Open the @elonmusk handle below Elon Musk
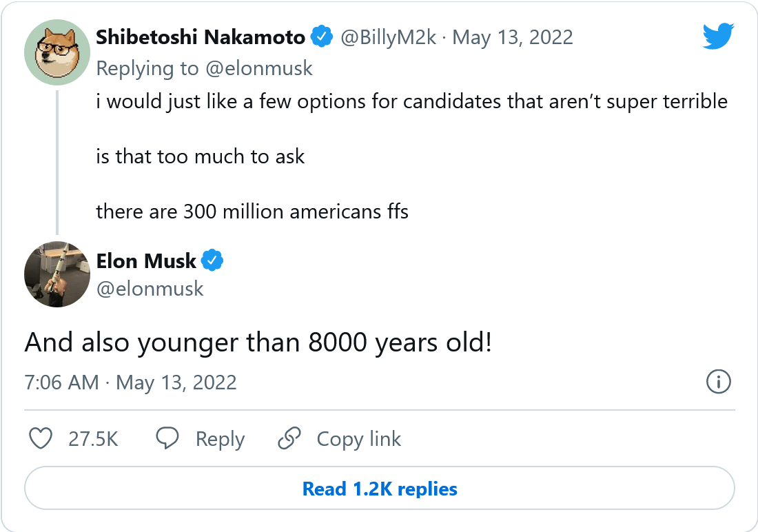This screenshot has height=532, width=758. (x=150, y=288)
